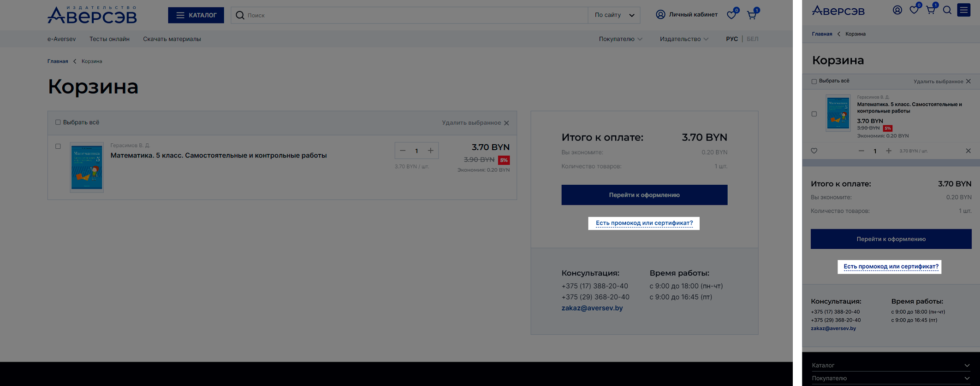Remove the item with X in mobile cart
Viewport: 980px width, 386px height.
(x=968, y=151)
